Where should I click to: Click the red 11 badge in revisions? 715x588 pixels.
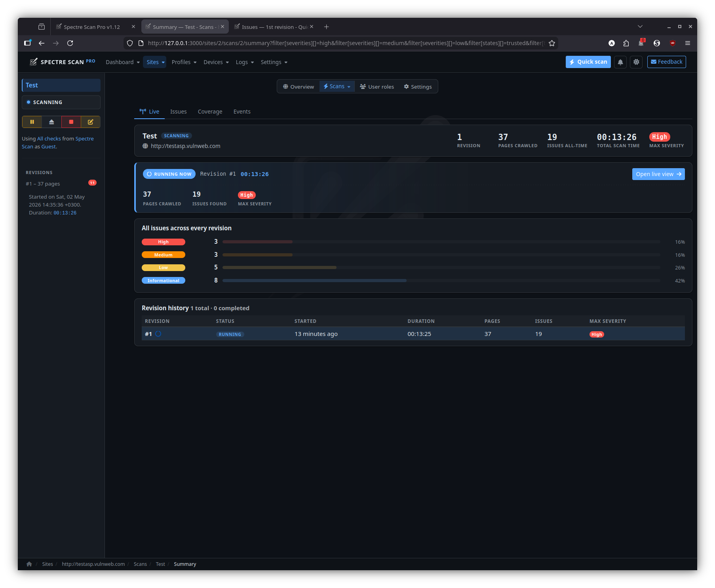(92, 183)
